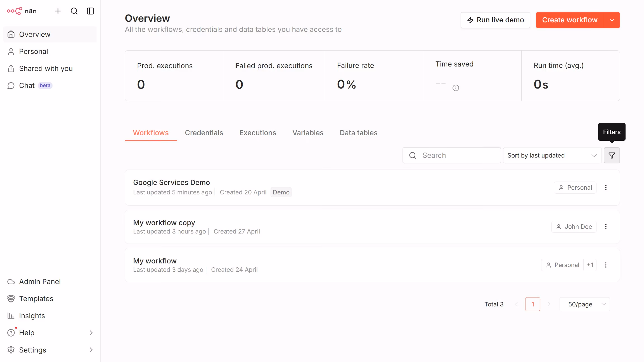Screen dimensions: 644x362
Task: Expand the Settings menu chevron
Action: [91, 350]
